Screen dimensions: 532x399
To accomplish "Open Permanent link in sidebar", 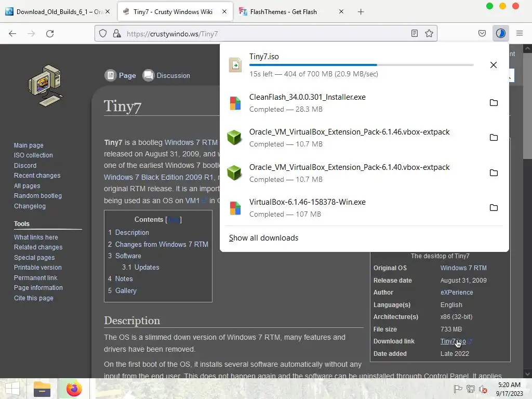I will pos(35,277).
